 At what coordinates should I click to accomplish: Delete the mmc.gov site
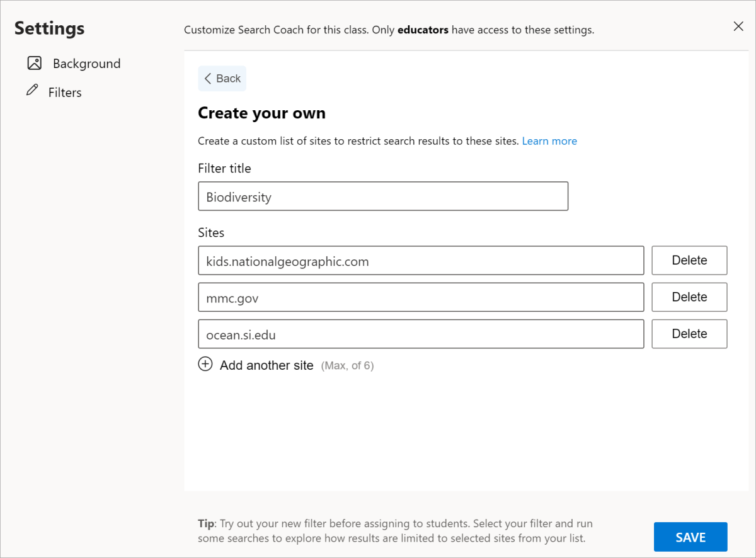click(689, 297)
